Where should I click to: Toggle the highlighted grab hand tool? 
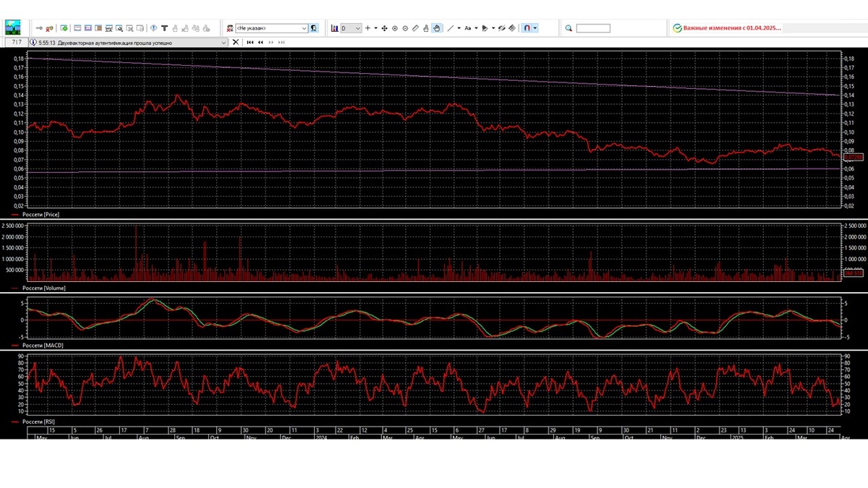coord(436,28)
